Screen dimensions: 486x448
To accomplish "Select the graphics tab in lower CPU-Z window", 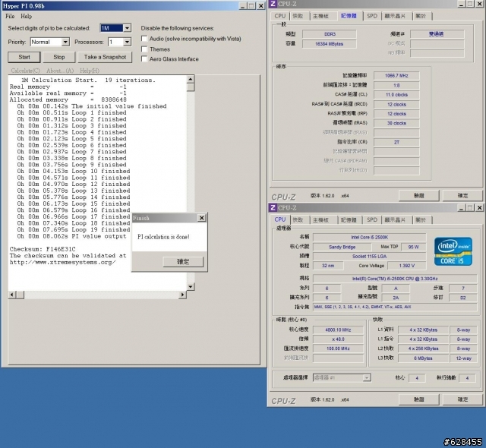I will click(395, 219).
